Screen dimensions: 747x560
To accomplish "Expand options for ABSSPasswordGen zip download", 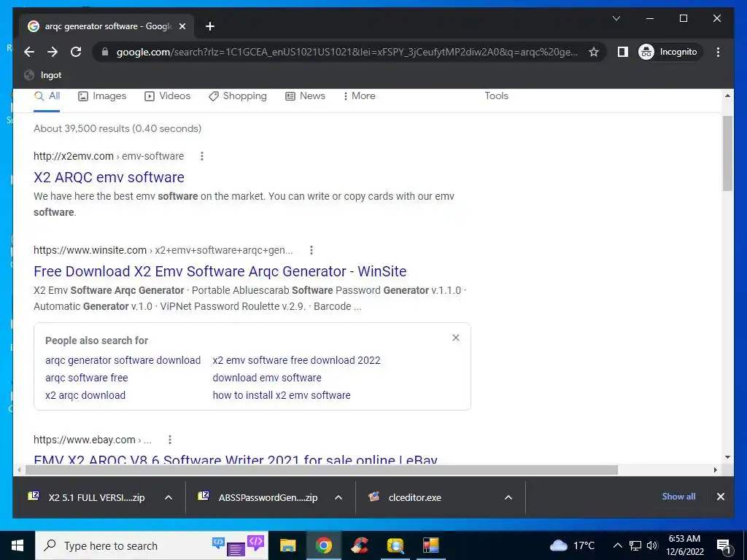I will point(338,497).
